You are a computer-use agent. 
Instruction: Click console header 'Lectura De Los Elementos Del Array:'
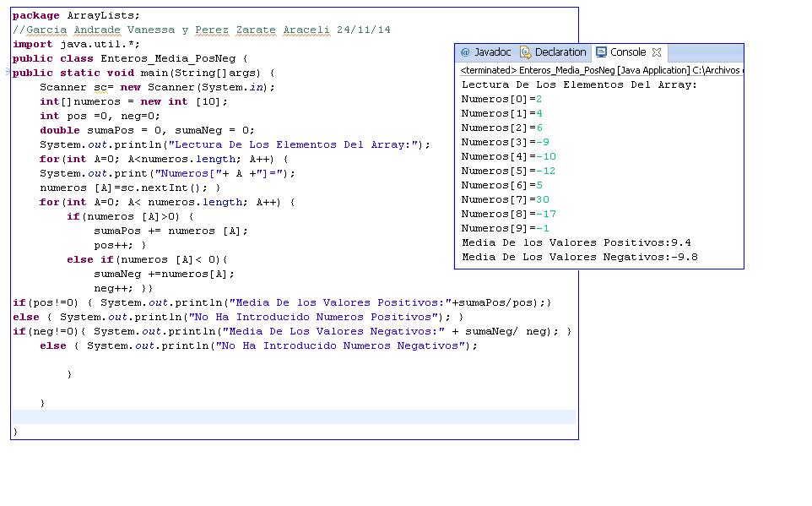(580, 85)
